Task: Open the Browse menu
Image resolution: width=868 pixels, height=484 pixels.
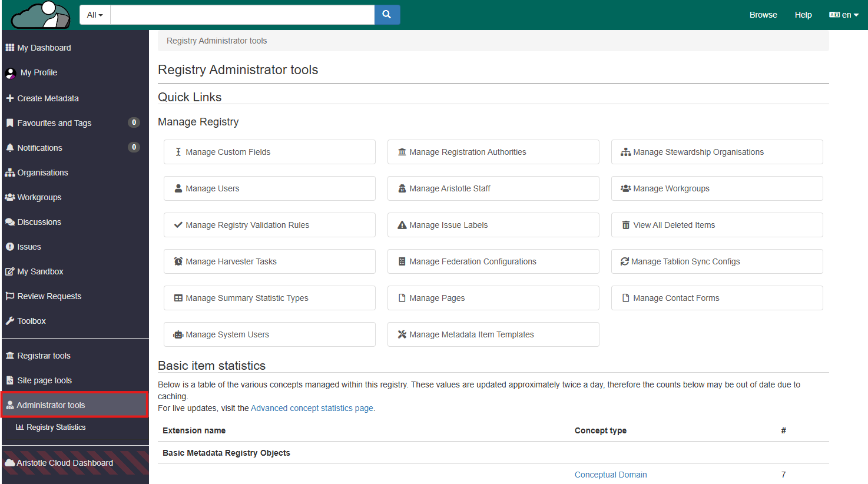Action: [x=763, y=15]
